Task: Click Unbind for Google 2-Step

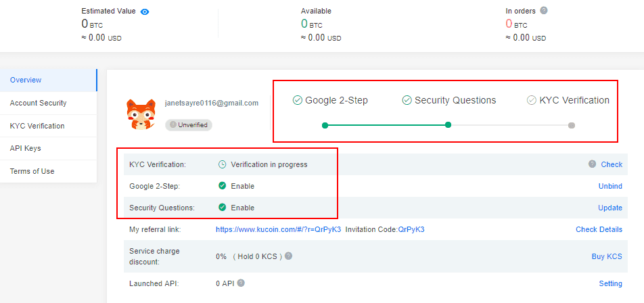Action: [610, 186]
